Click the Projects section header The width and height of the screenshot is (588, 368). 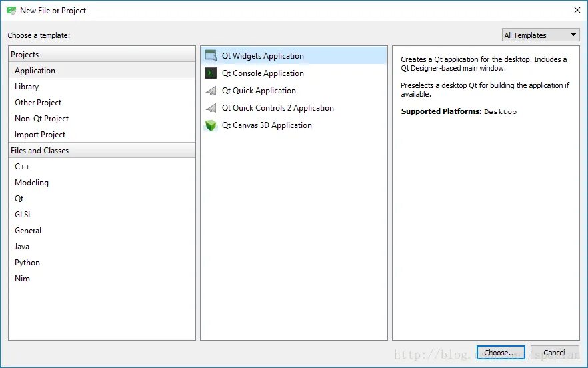pos(102,55)
